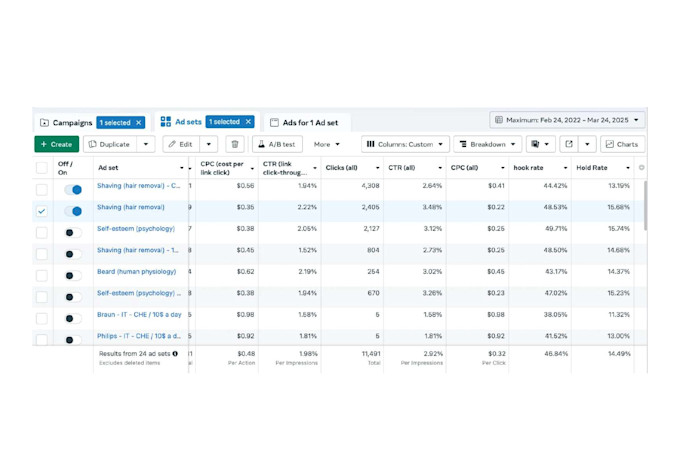Open the date range Maximum dropdown
Image resolution: width=680 pixels, height=459 pixels.
click(567, 120)
